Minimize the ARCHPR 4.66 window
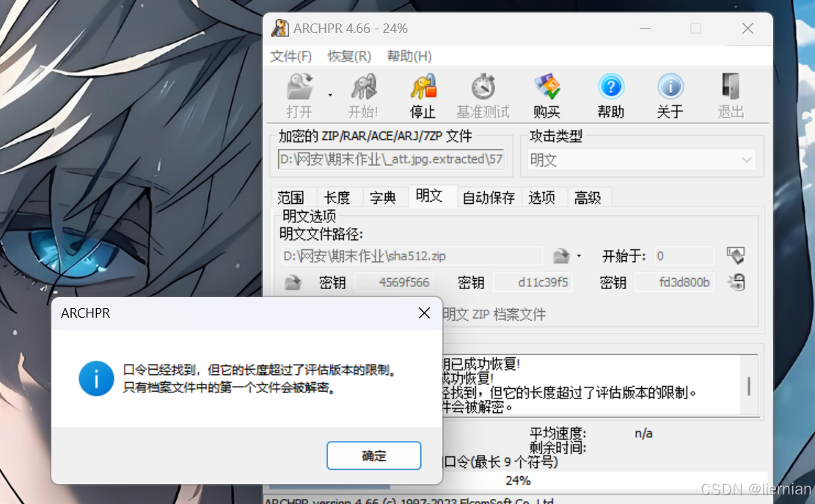Viewport: 815px width, 504px height. 645,28
